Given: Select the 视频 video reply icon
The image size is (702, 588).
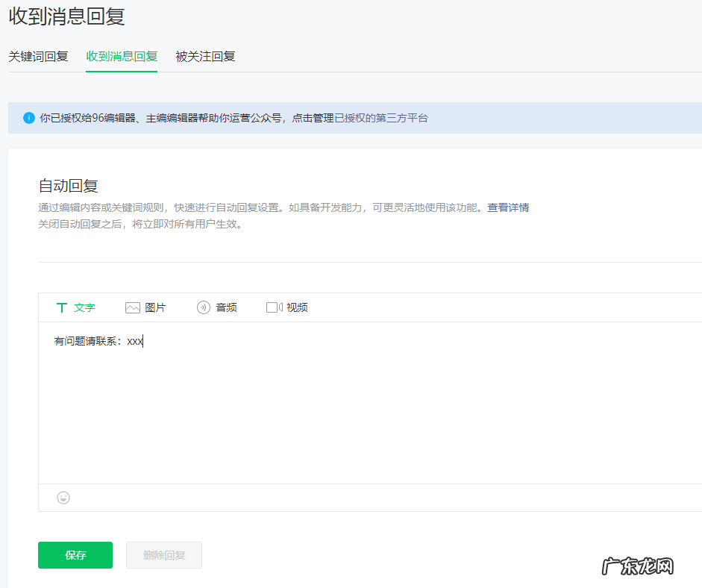Looking at the screenshot, I should tap(274, 307).
